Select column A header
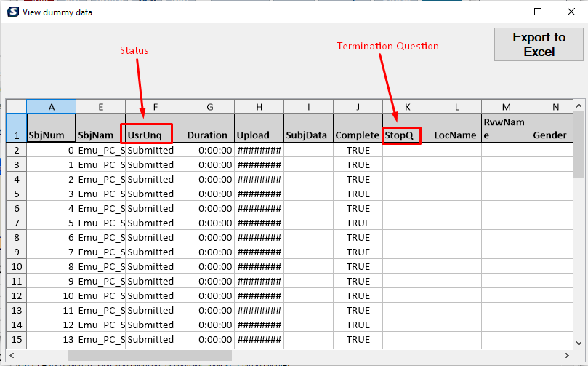 pos(52,107)
